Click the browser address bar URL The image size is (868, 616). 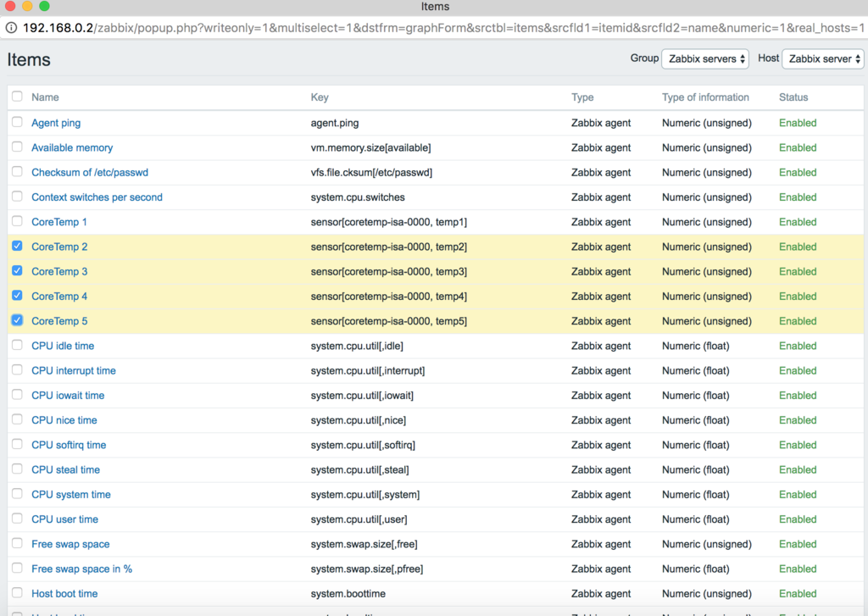pyautogui.click(x=442, y=28)
